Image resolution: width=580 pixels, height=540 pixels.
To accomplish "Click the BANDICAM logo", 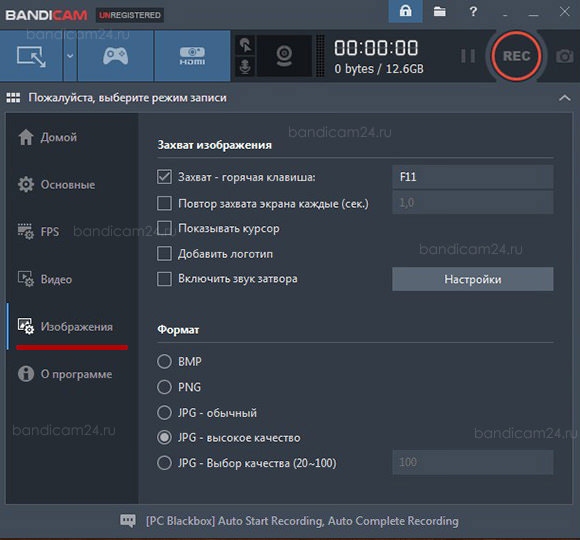I will click(46, 15).
